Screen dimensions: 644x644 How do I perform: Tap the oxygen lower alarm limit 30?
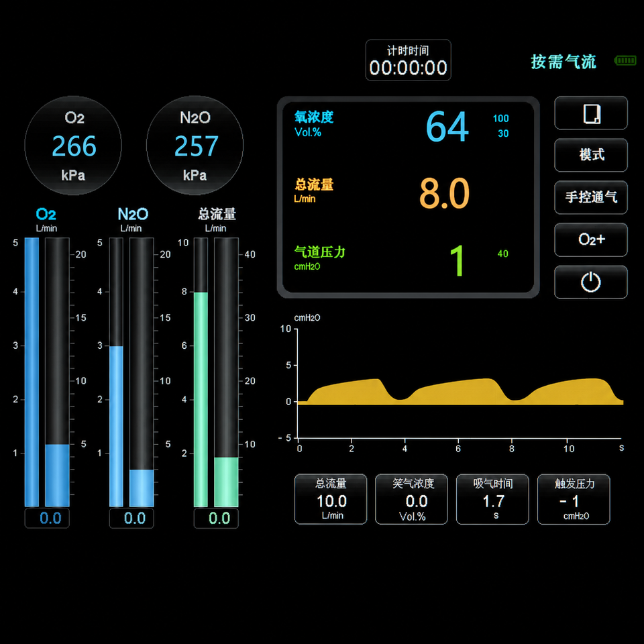click(503, 133)
